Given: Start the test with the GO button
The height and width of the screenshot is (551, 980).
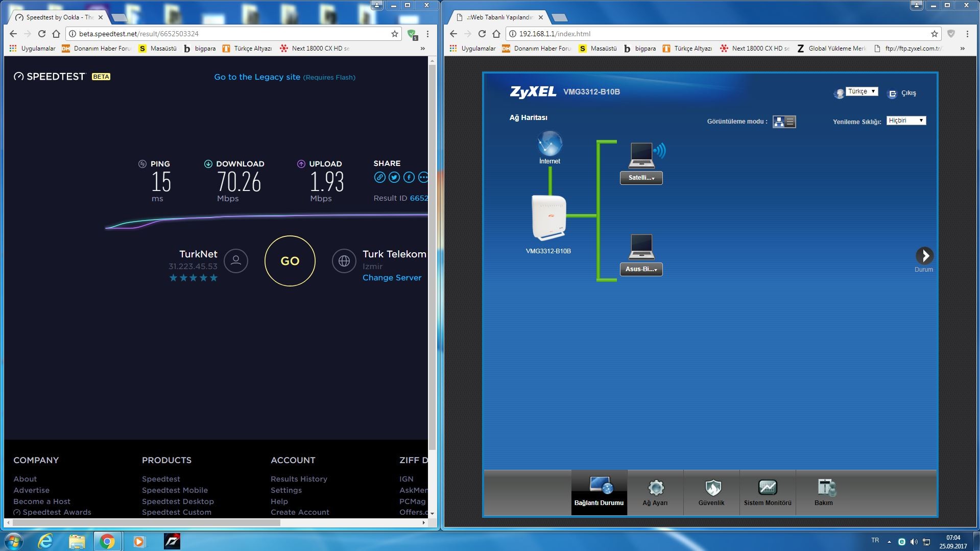Looking at the screenshot, I should [x=290, y=261].
